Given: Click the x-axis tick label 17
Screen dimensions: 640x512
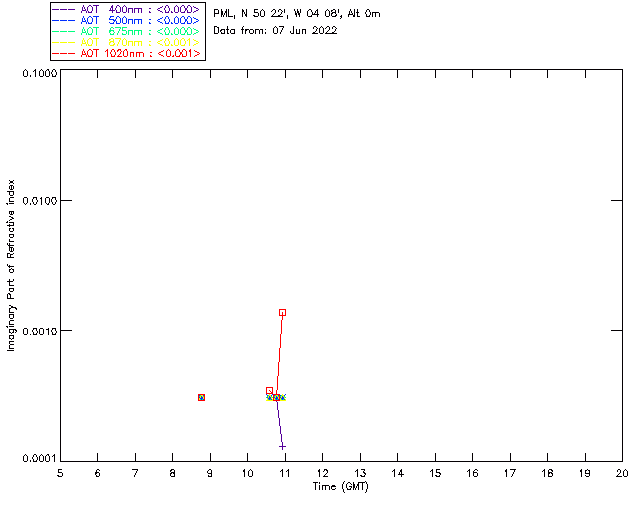Looking at the screenshot, I should click(510, 473).
